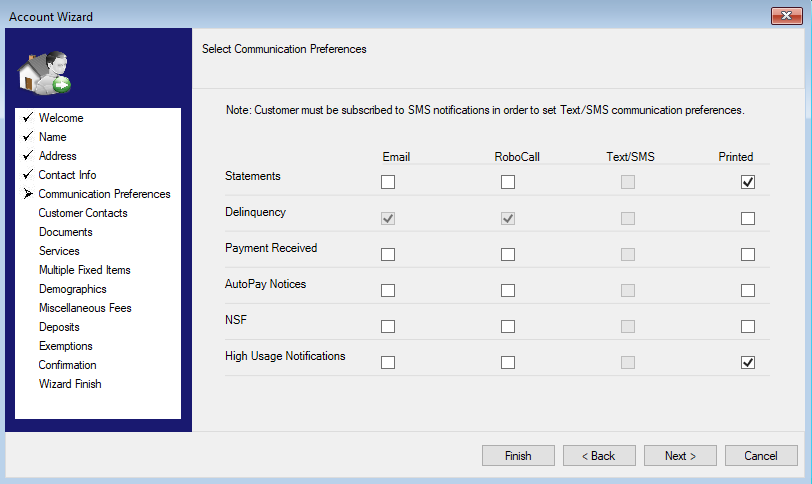Click the Next button
The image size is (812, 484).
[x=680, y=456]
